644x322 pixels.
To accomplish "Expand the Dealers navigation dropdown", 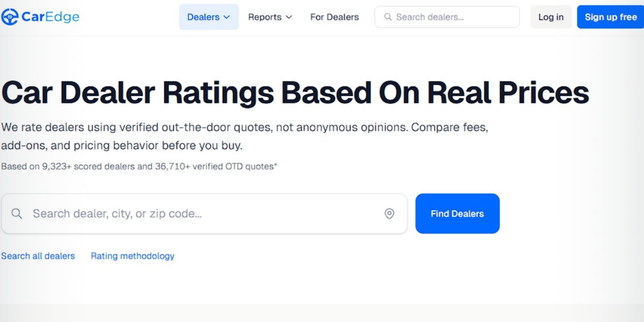I will (x=209, y=17).
